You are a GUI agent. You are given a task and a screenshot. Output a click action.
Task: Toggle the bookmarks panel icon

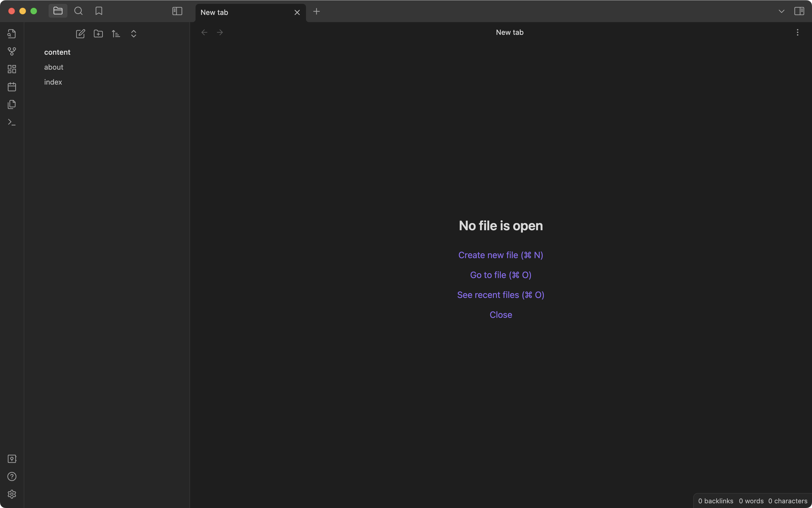click(x=98, y=11)
